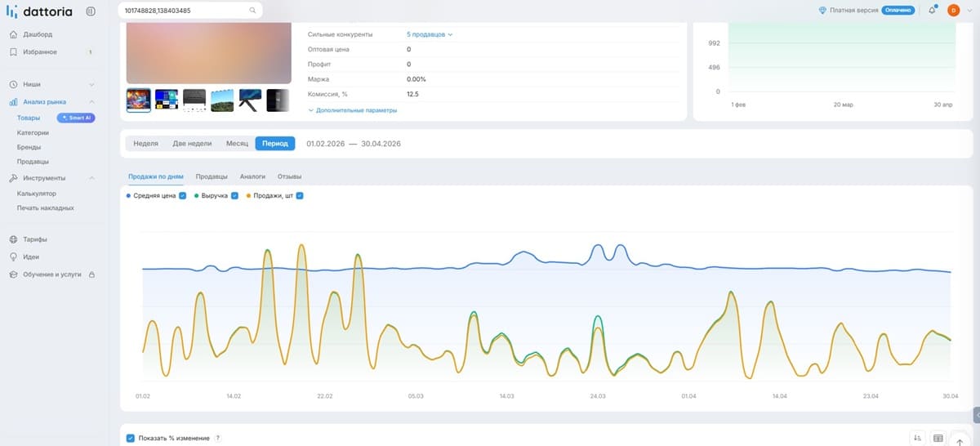The image size is (980, 446).
Task: Open Продавцы in the sidebar menu
Action: 31,162
